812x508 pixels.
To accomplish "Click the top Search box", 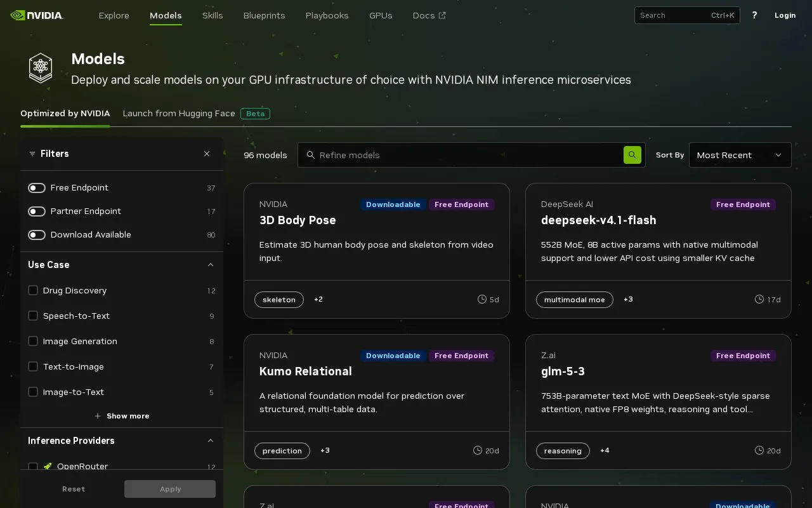I will 687,15.
